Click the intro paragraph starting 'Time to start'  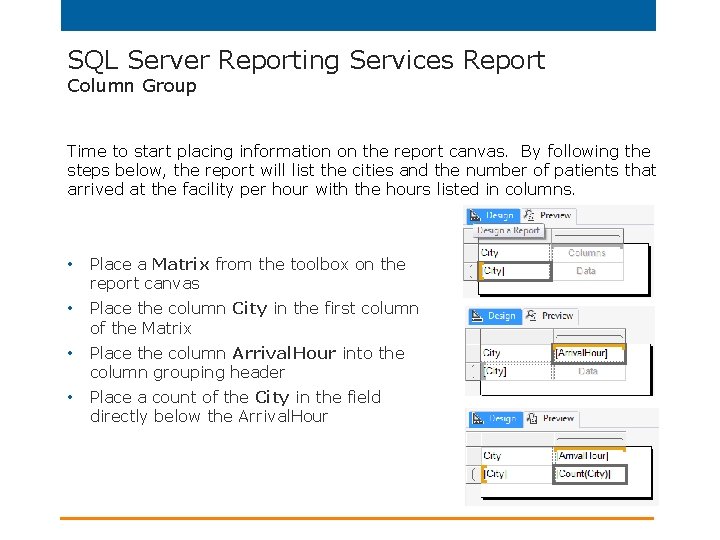pyautogui.click(x=361, y=170)
